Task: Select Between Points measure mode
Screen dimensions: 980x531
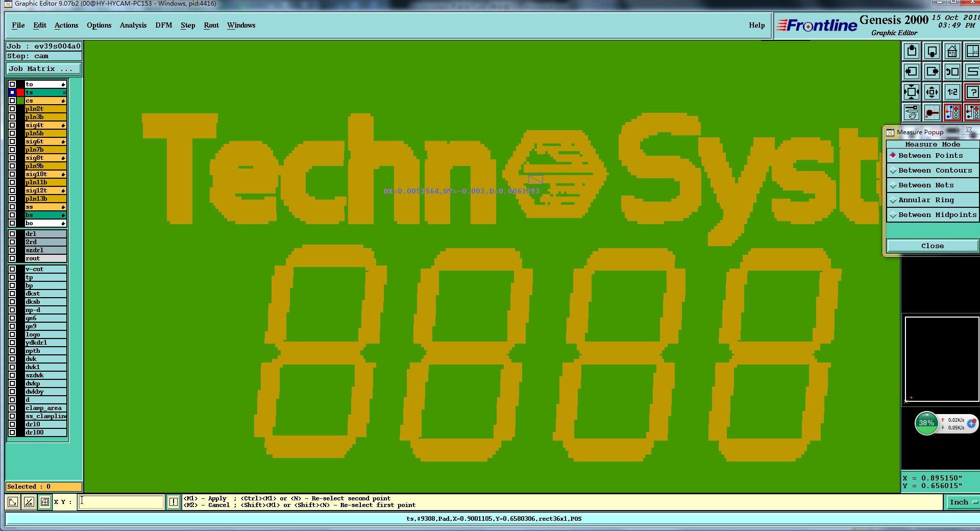Action: point(933,156)
